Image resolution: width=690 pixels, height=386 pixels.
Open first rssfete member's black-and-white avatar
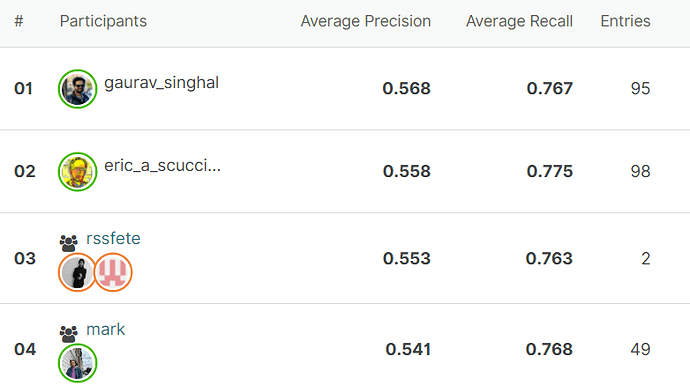(x=77, y=272)
